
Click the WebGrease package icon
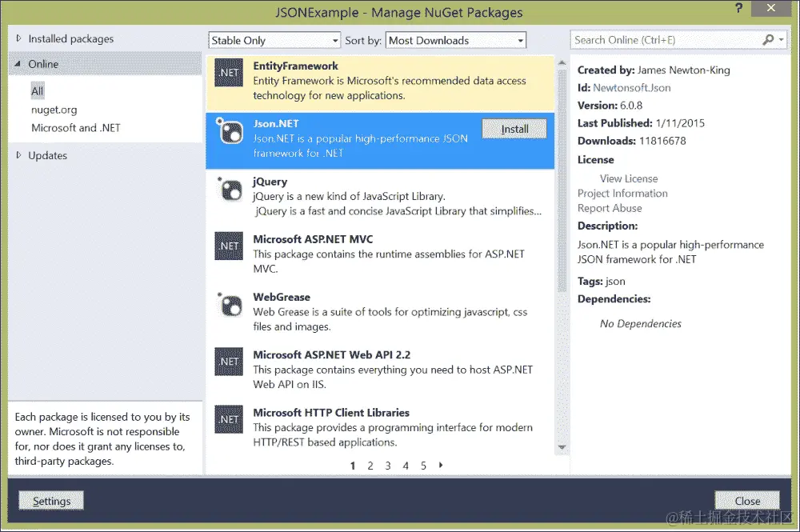tap(229, 305)
